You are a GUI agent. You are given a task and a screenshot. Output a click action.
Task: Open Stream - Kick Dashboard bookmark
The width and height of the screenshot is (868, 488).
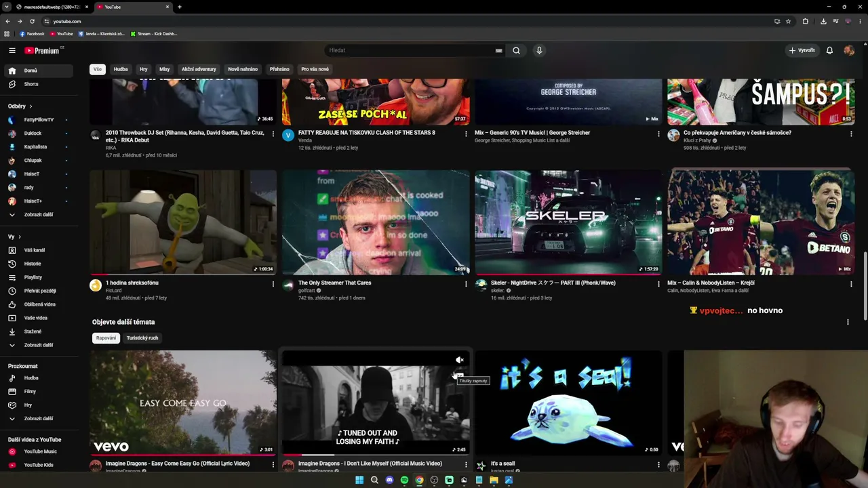(x=154, y=34)
